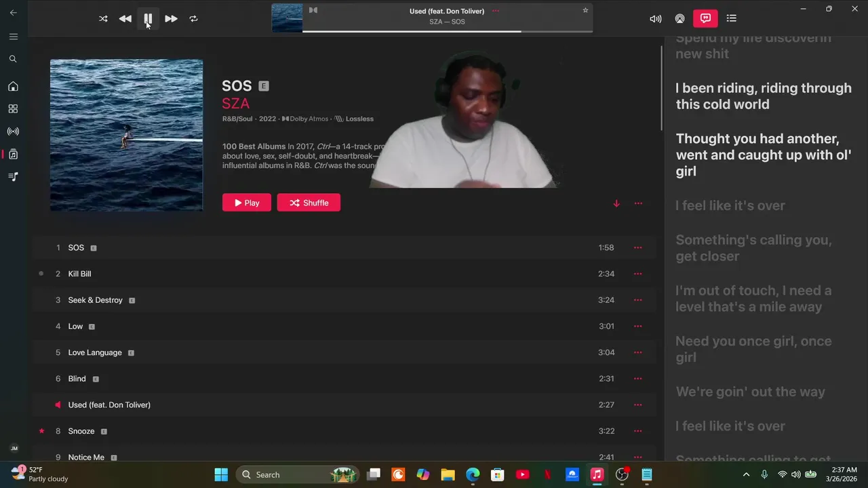This screenshot has width=868, height=488.
Task: Open more options for Snooze
Action: click(637, 431)
